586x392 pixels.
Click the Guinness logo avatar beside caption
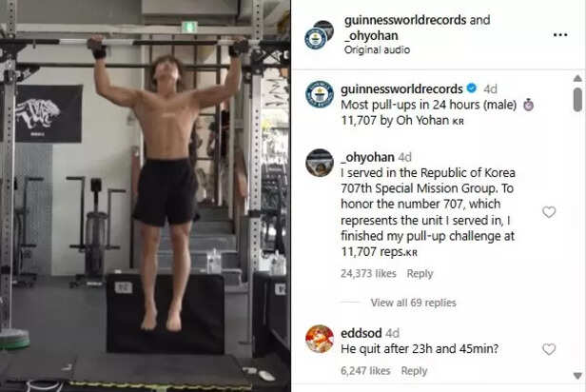pos(320,94)
